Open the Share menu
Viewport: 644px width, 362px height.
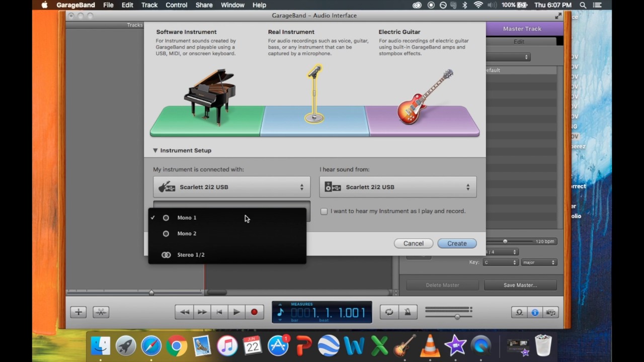click(204, 5)
